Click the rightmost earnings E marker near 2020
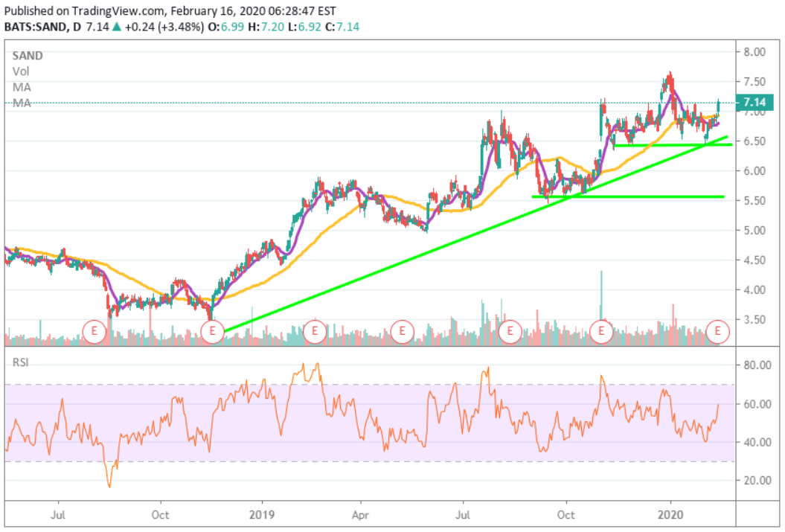Screen dimensions: 785x532 (x=718, y=331)
